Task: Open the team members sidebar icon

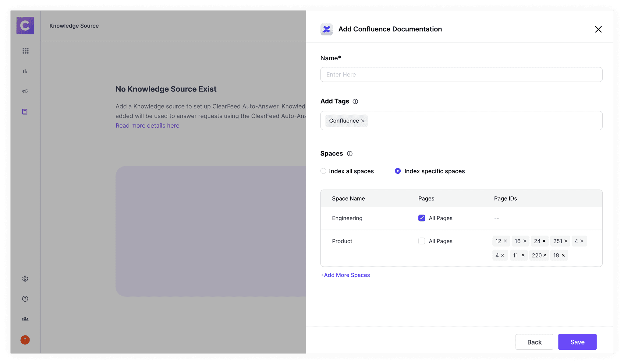Action: [25, 319]
